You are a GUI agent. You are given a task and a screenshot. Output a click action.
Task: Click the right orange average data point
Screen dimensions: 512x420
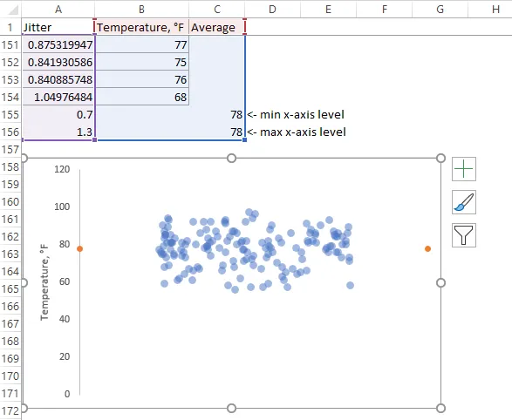pyautogui.click(x=427, y=249)
